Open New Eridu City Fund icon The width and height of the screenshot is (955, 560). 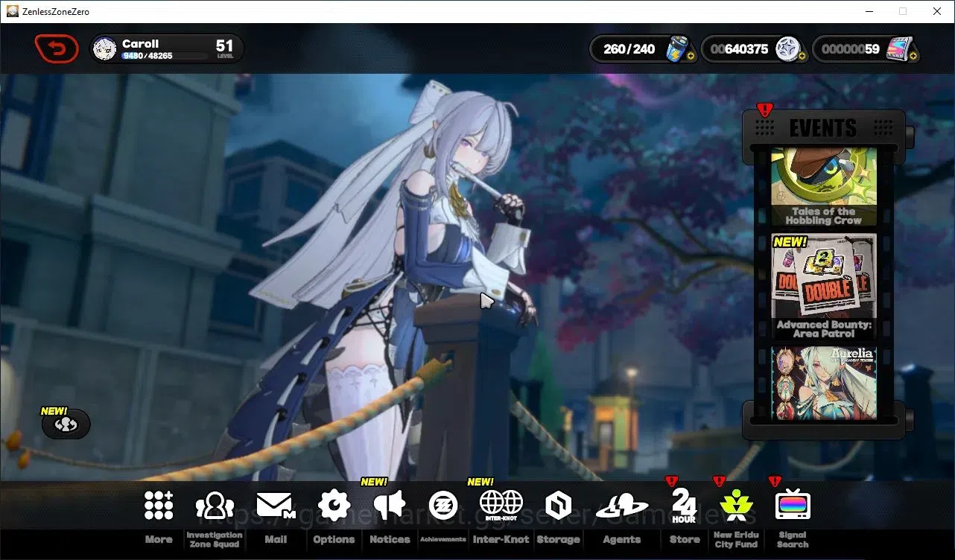(735, 506)
